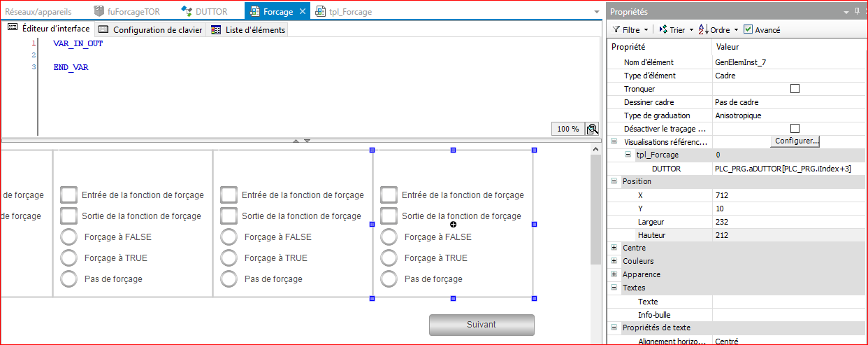The height and width of the screenshot is (345, 868).
Task: Click the Trier sort icon
Action: (663, 30)
